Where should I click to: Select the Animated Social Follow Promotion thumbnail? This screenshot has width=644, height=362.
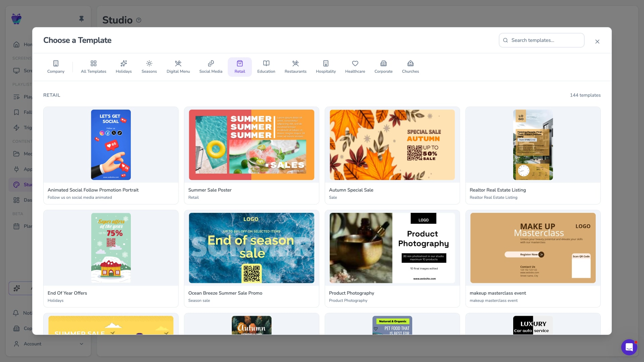[111, 145]
